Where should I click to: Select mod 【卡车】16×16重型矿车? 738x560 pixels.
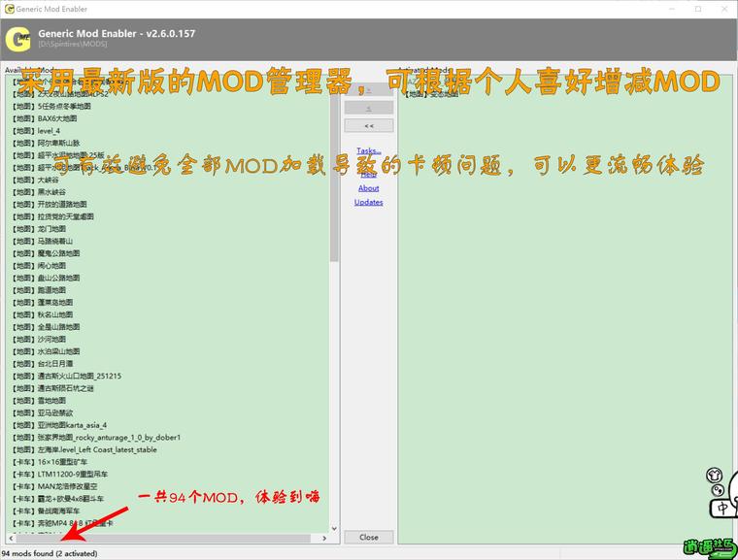click(x=50, y=462)
